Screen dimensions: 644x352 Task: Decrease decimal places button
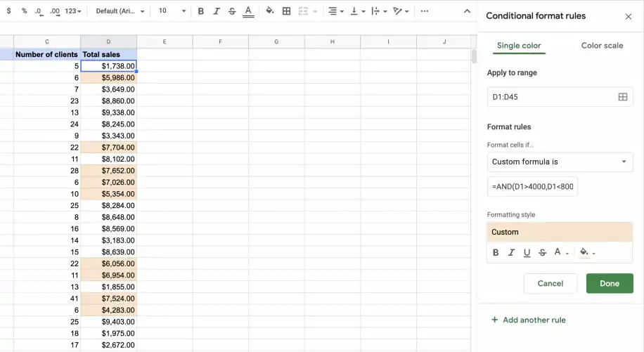(39, 11)
